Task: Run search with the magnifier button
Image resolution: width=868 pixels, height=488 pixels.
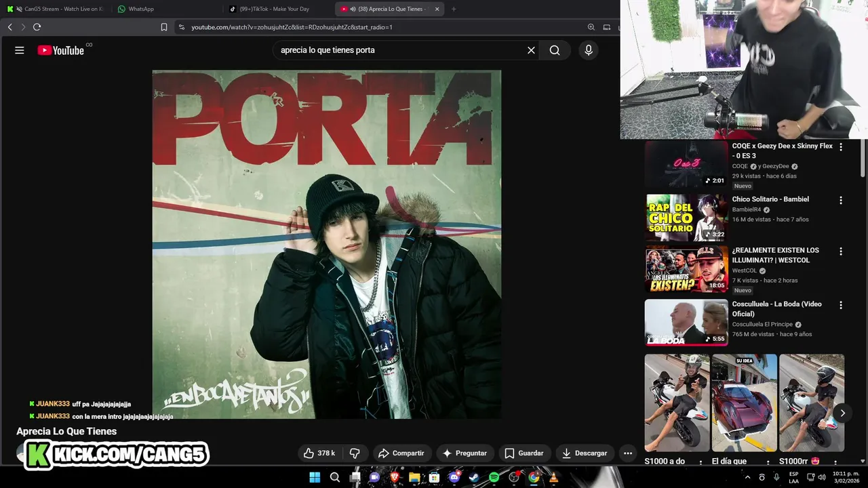Action: coord(555,50)
